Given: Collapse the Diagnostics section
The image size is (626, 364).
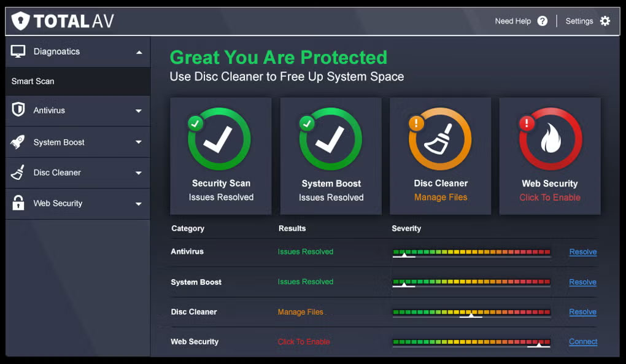Looking at the screenshot, I should [x=140, y=52].
